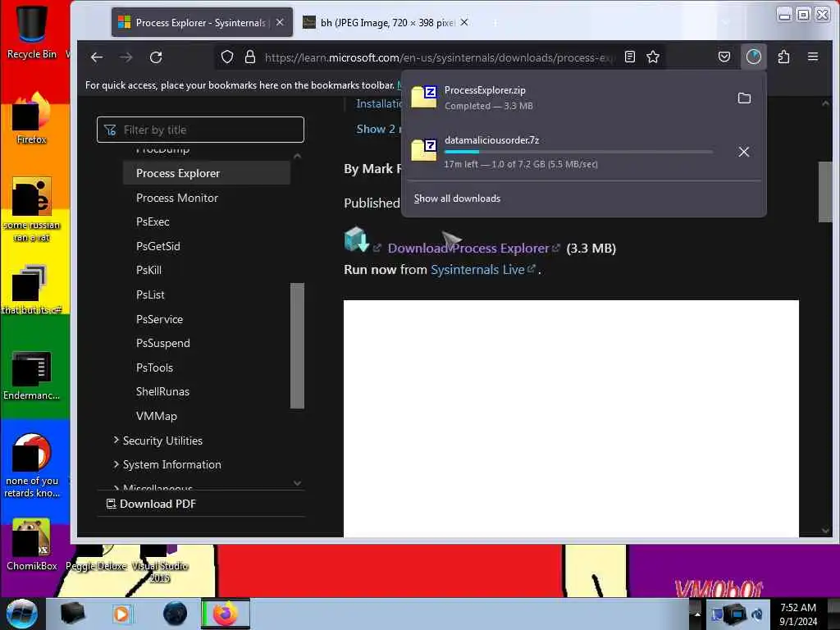Select the Peggle Deluxe desktop icon
The width and height of the screenshot is (840, 630).
point(96,559)
